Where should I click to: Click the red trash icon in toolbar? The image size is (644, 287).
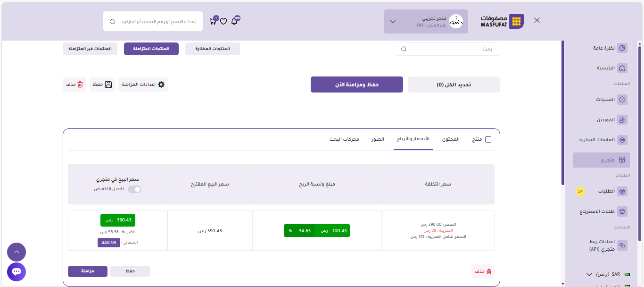[x=80, y=84]
